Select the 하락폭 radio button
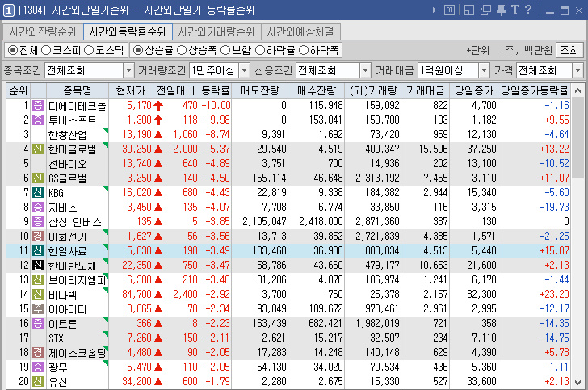This screenshot has height=390, width=588. pyautogui.click(x=304, y=50)
